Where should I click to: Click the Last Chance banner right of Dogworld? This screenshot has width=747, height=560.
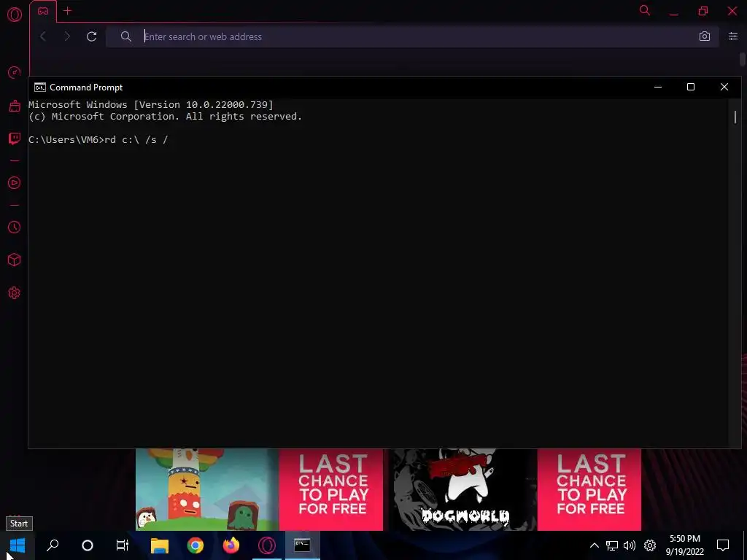click(589, 489)
